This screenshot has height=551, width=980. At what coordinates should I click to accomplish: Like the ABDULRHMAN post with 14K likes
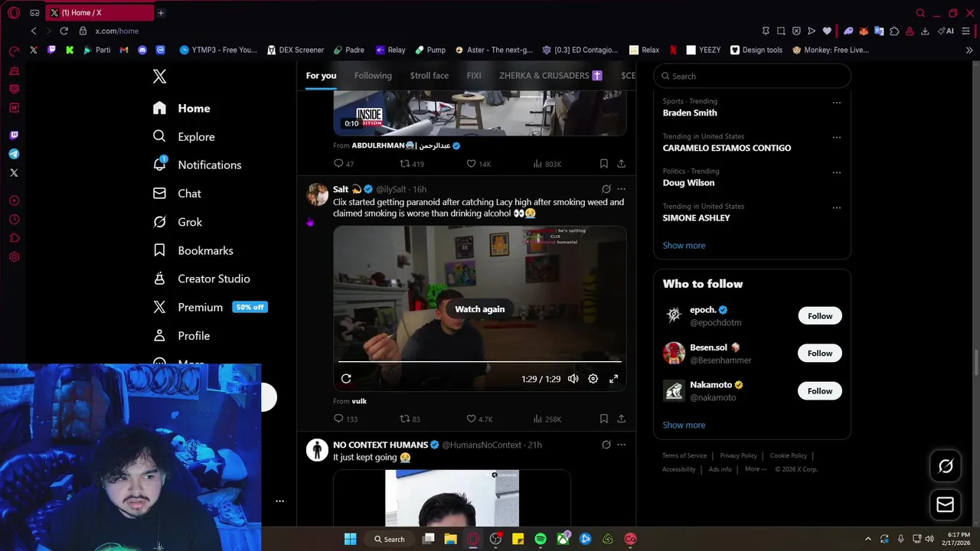(x=479, y=164)
